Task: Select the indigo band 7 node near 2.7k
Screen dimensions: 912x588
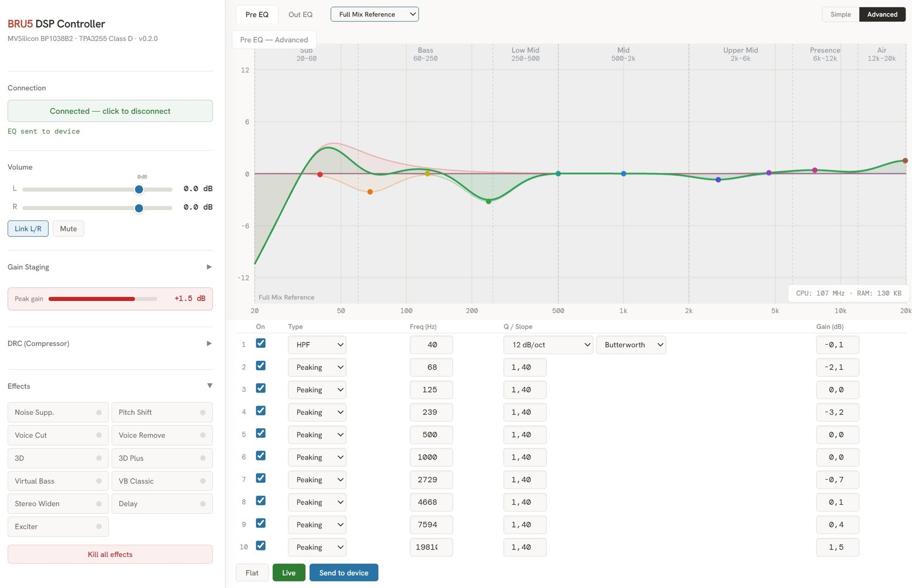Action: 718,180
